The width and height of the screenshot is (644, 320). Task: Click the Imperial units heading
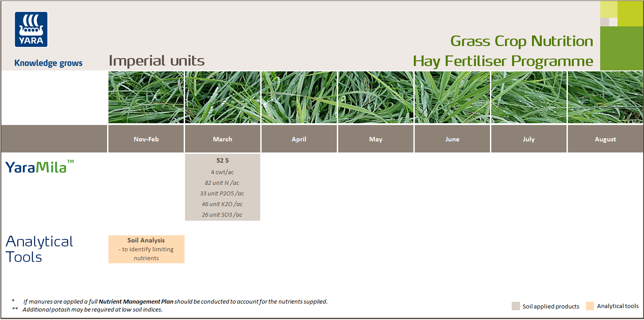coord(157,60)
